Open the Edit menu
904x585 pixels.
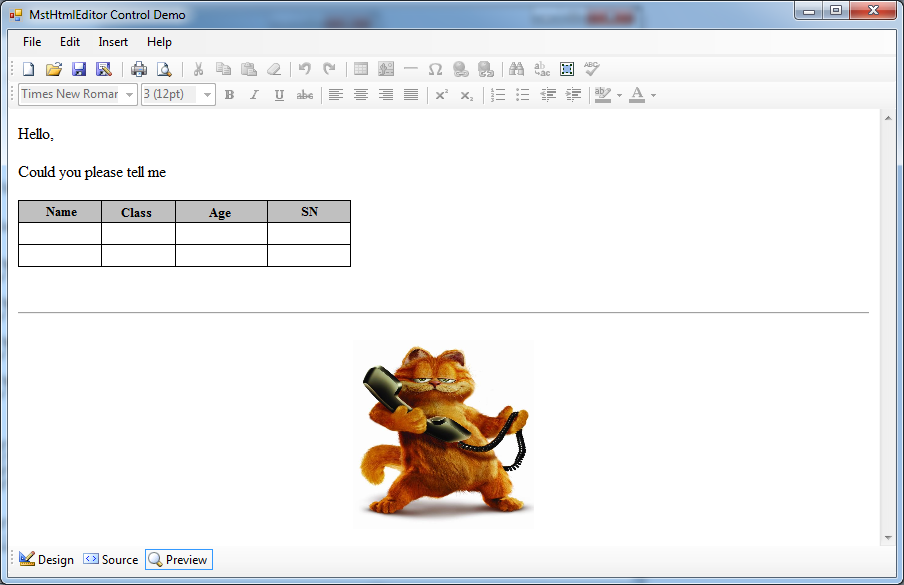point(70,42)
